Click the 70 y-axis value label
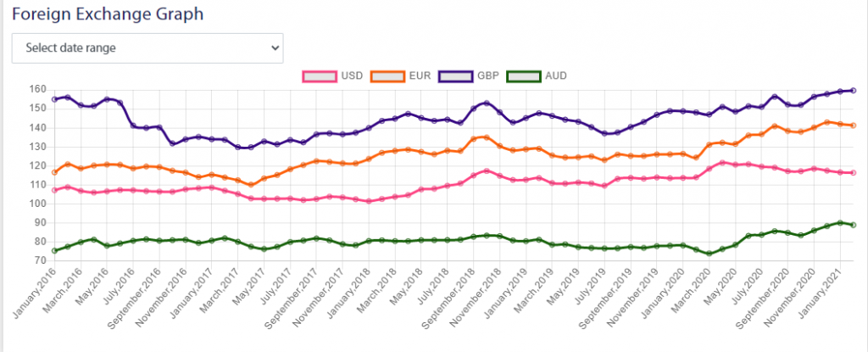The width and height of the screenshot is (868, 352). pos(40,260)
